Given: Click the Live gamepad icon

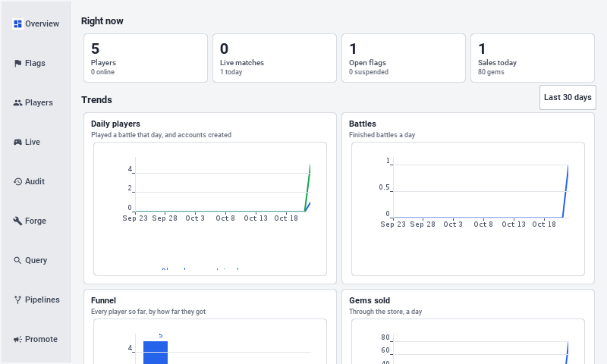Looking at the screenshot, I should click(x=17, y=143).
